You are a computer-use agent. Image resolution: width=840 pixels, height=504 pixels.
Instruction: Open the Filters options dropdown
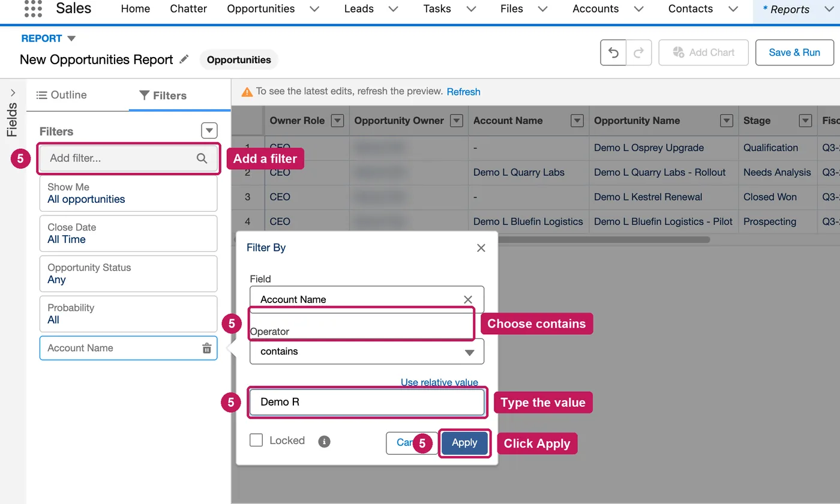(x=209, y=131)
